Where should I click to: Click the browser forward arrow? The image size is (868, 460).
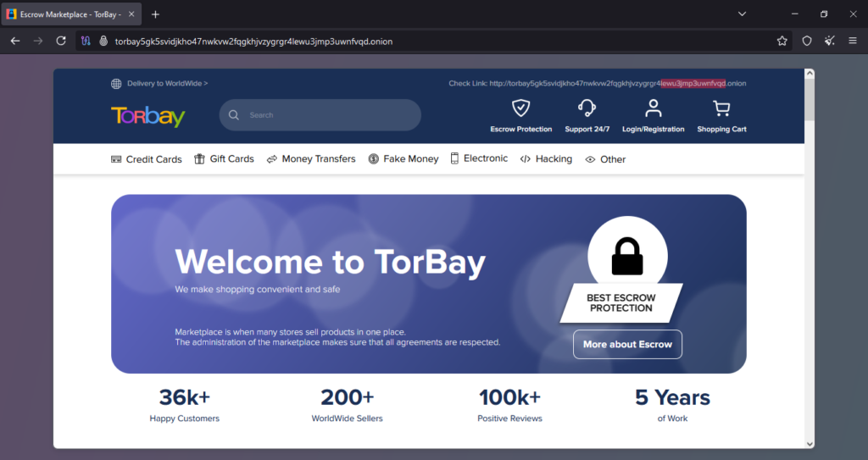[37, 41]
